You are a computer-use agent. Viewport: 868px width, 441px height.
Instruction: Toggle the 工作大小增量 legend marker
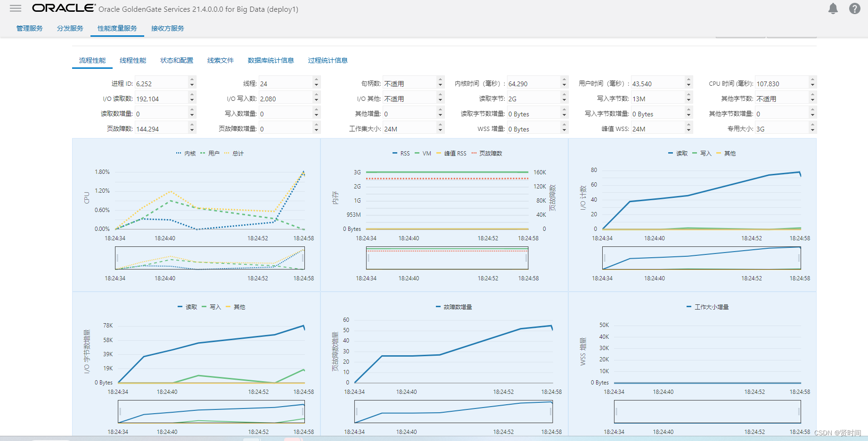[707, 307]
